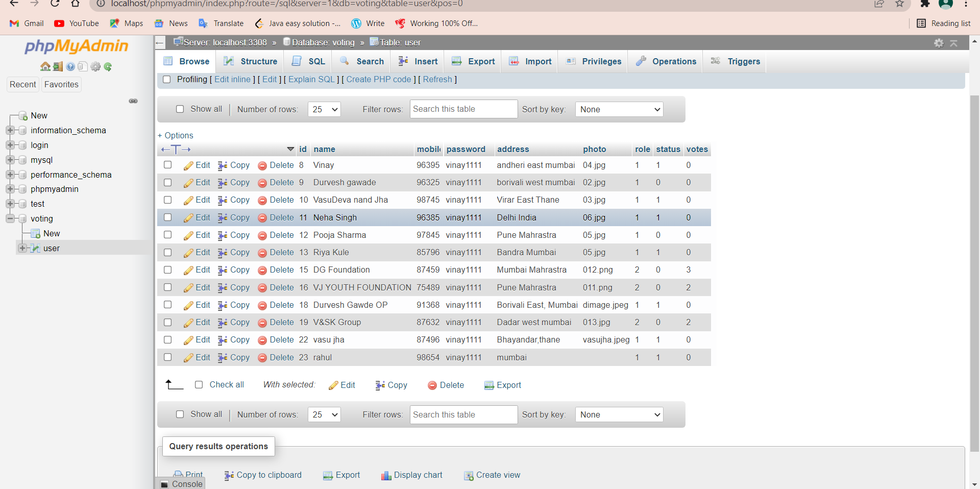Toggle the Show all rows checkbox
This screenshot has width=980, height=489.
coord(180,109)
